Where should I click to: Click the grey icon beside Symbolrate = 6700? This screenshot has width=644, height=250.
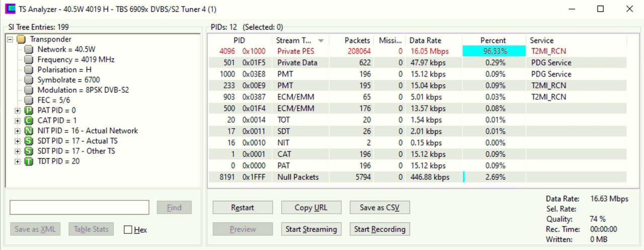28,80
